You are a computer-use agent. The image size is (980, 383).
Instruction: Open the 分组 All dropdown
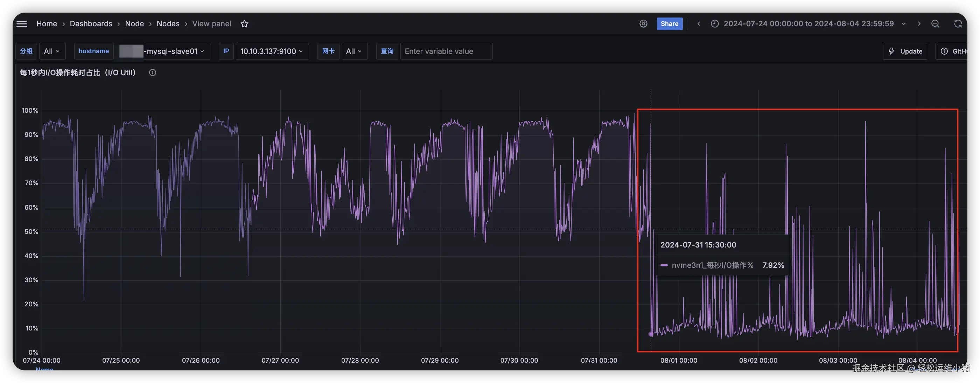click(52, 51)
